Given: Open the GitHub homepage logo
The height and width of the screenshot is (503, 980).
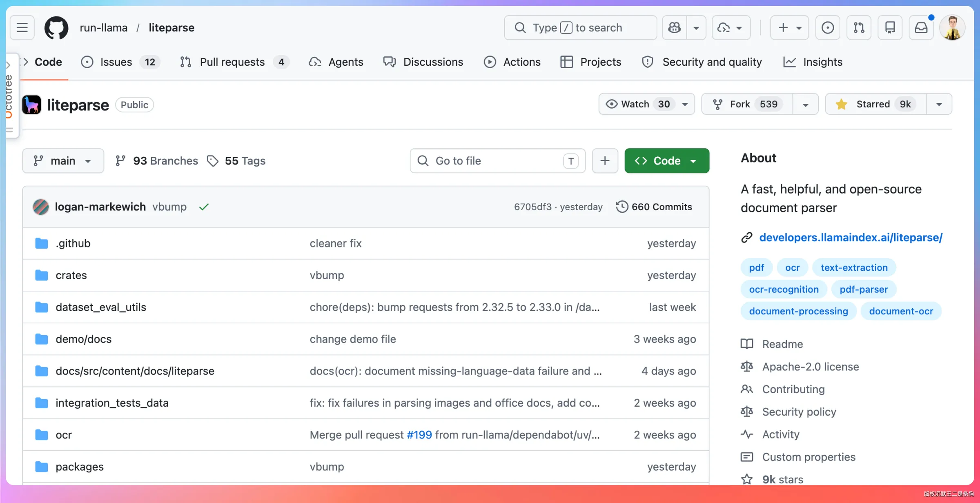Looking at the screenshot, I should coord(56,28).
